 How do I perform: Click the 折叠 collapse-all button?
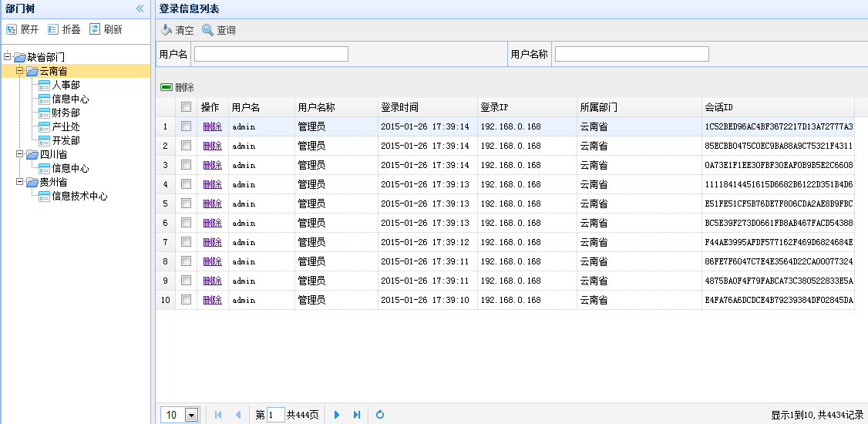(64, 29)
